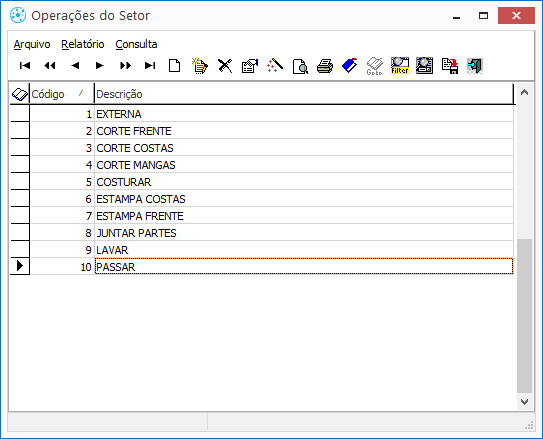This screenshot has width=543, height=439.
Task: Click the scrollbar down arrow
Action: [524, 402]
